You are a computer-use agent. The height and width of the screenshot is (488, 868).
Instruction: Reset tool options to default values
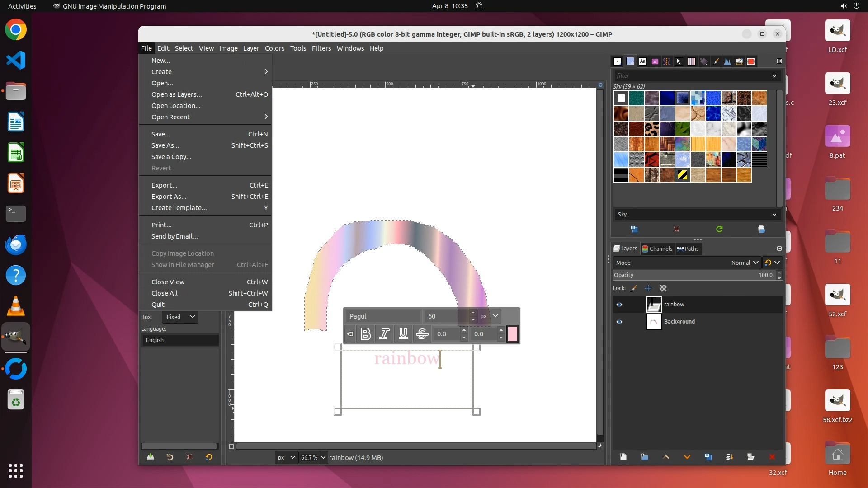coord(209,457)
